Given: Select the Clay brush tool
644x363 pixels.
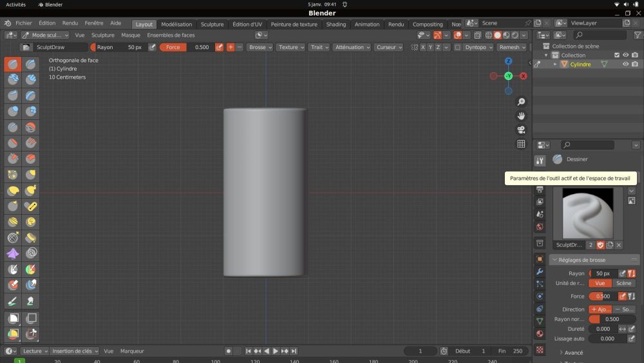Looking at the screenshot, I should click(x=13, y=79).
